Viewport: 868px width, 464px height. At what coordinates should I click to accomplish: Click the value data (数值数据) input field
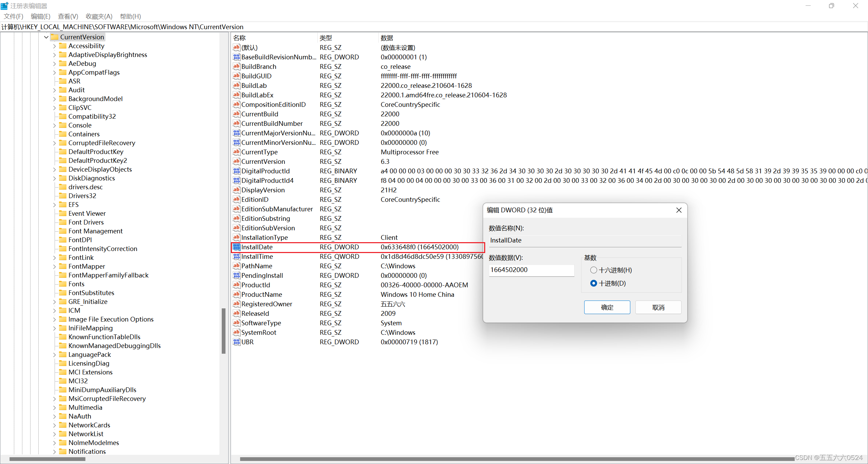[x=531, y=270]
